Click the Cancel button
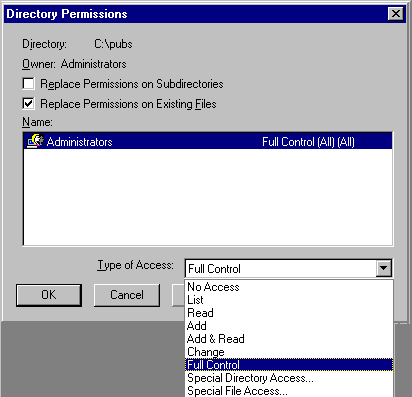 click(x=127, y=295)
